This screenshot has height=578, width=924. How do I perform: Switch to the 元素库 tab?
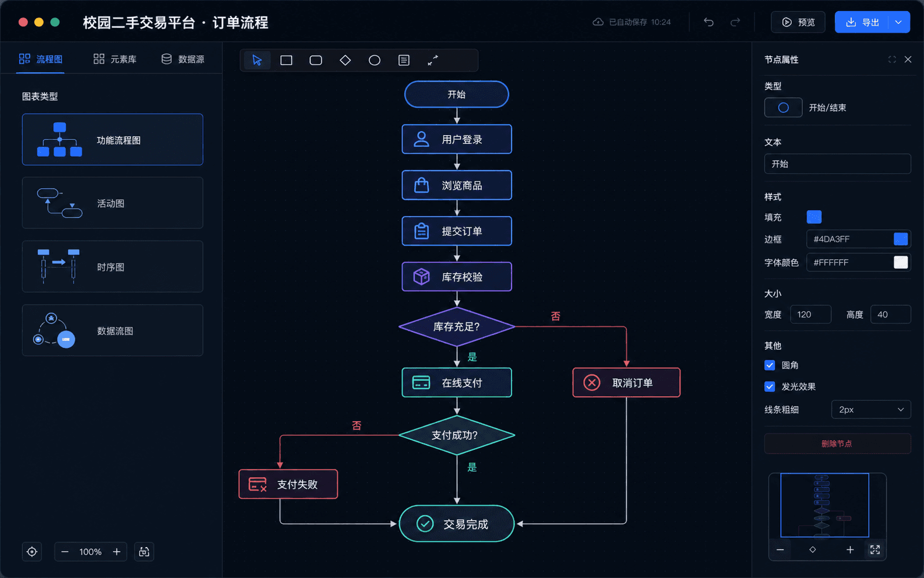115,59
